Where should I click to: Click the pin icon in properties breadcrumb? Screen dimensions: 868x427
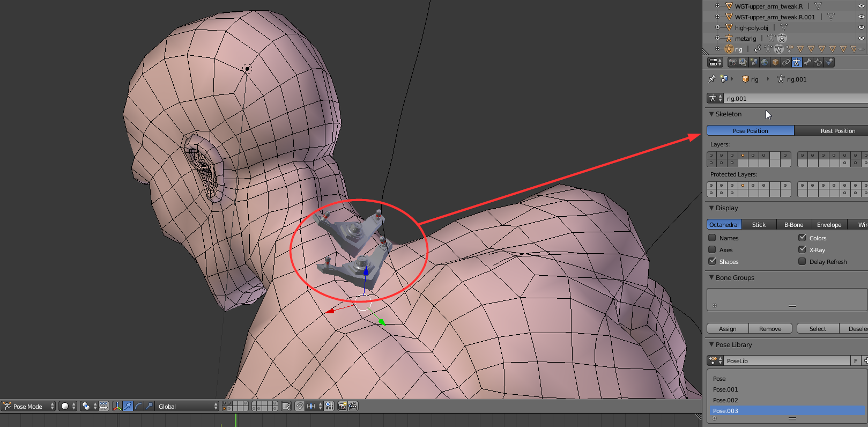[711, 79]
